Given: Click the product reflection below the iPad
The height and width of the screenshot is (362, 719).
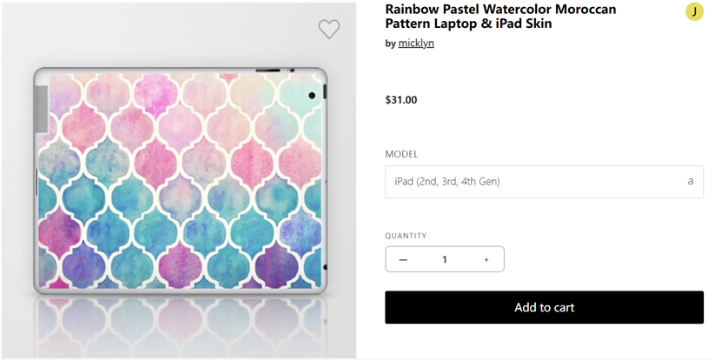Looking at the screenshot, I should [x=180, y=323].
